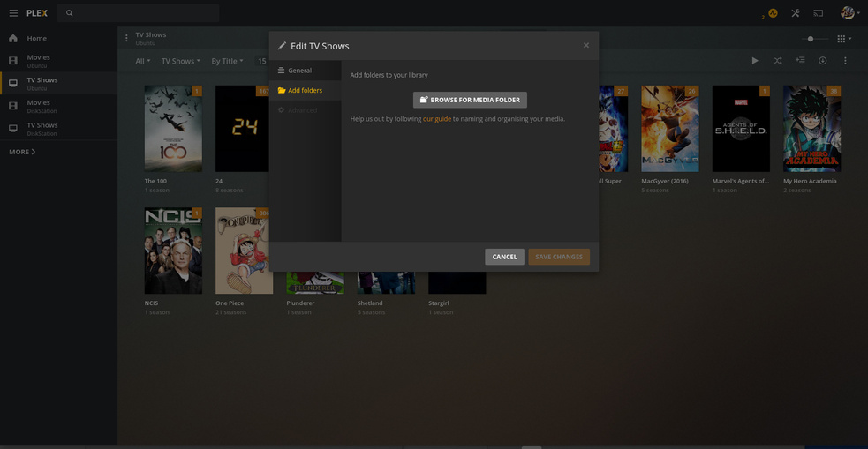868x449 pixels.
Task: Open The 100 poster
Action: (x=173, y=128)
